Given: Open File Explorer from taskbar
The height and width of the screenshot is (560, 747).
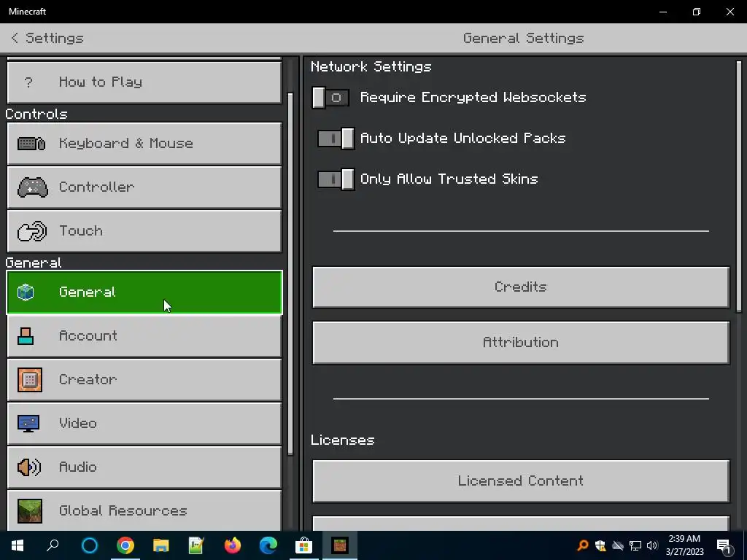Looking at the screenshot, I should coord(161,545).
